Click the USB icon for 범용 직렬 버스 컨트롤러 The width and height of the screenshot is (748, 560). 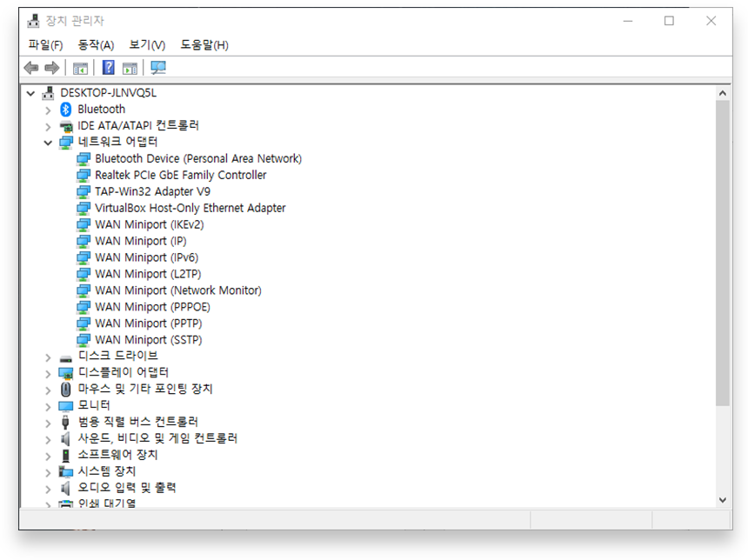(x=66, y=422)
